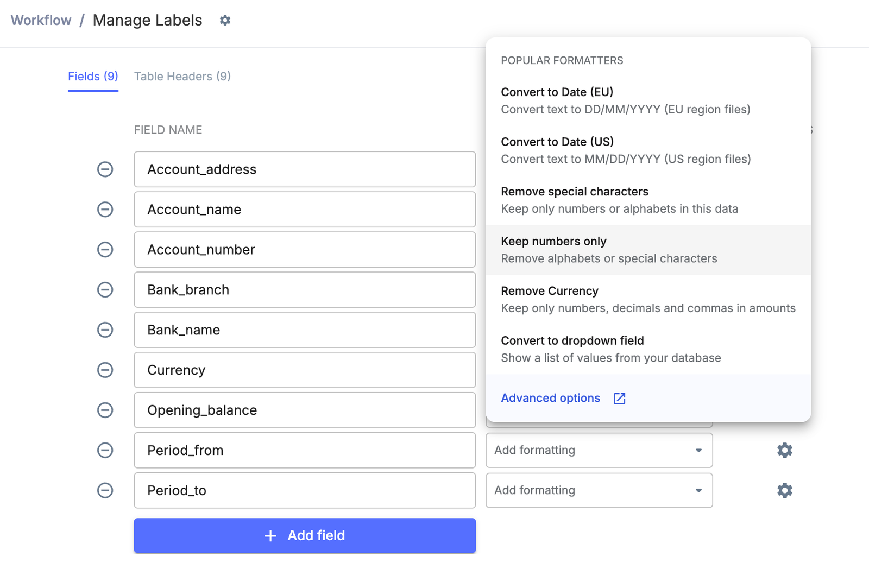
Task: Remove the Bank_branch field
Action: (105, 290)
